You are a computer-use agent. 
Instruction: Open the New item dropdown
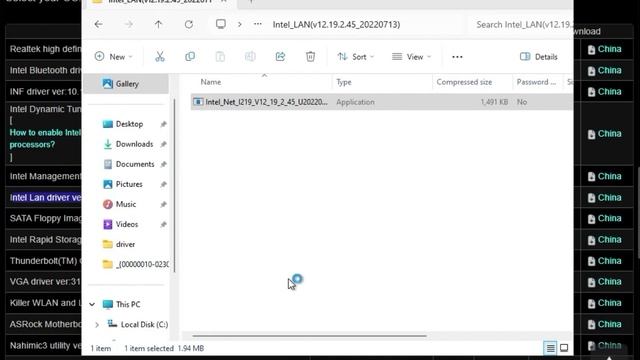pos(113,57)
